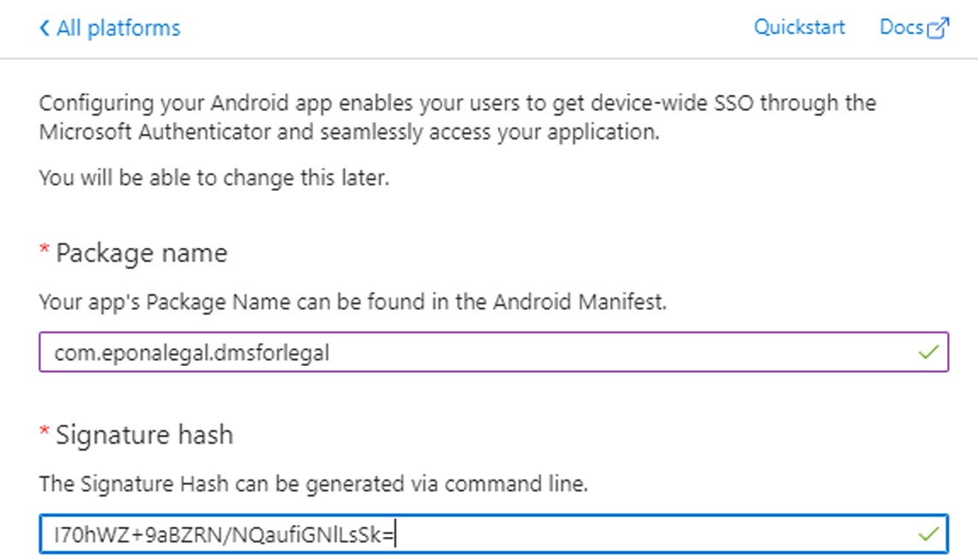This screenshot has height=560, width=978.
Task: Click the Package name heading label
Action: [142, 253]
